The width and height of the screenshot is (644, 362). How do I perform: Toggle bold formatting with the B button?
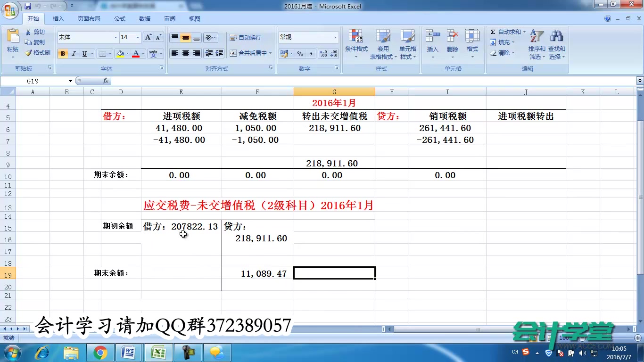(63, 53)
